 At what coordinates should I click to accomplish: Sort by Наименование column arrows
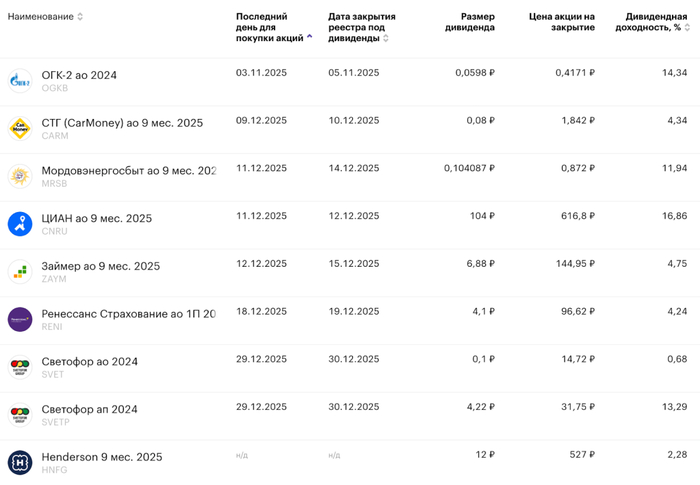(x=80, y=17)
